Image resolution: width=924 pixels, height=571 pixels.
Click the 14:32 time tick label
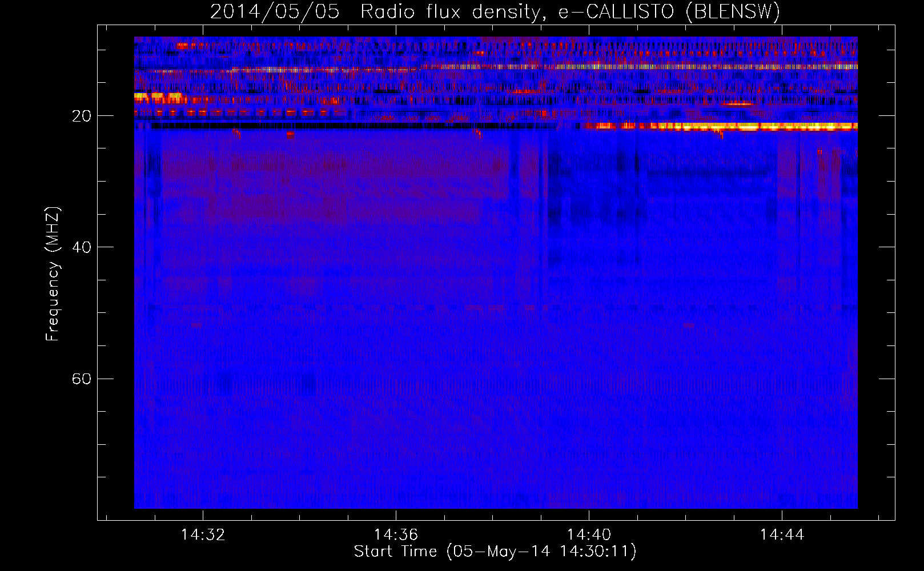pyautogui.click(x=203, y=535)
